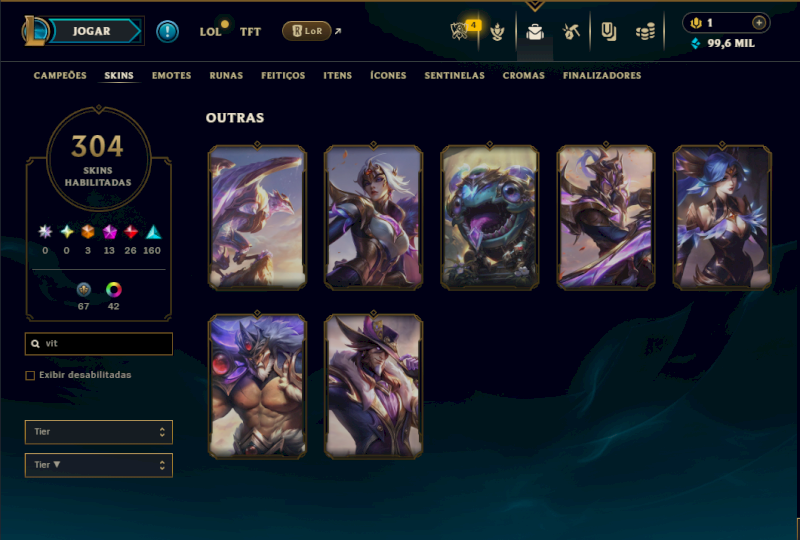The height and width of the screenshot is (540, 800).
Task: Open the Store coins icon
Action: (645, 32)
